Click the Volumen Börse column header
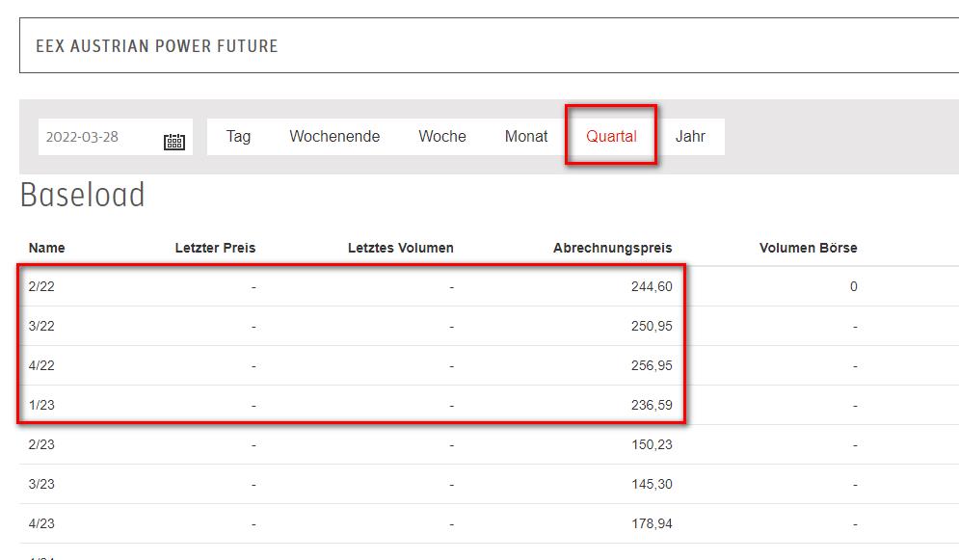The height and width of the screenshot is (560, 959). (x=808, y=249)
